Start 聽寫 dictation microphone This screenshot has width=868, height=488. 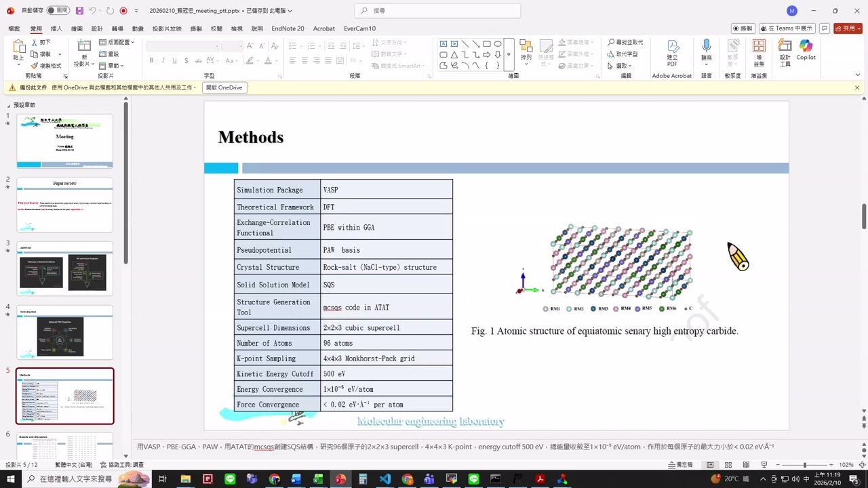pyautogui.click(x=707, y=52)
